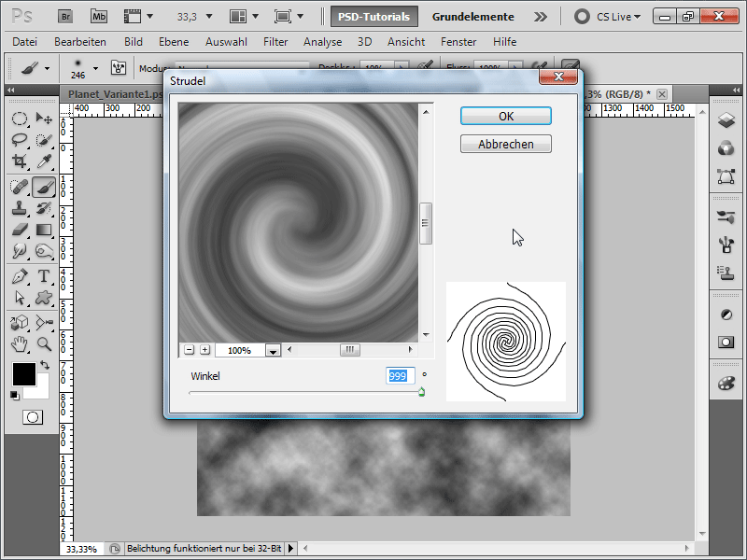Viewport: 747px width, 560px height.
Task: Select the Zoom tool
Action: click(44, 344)
